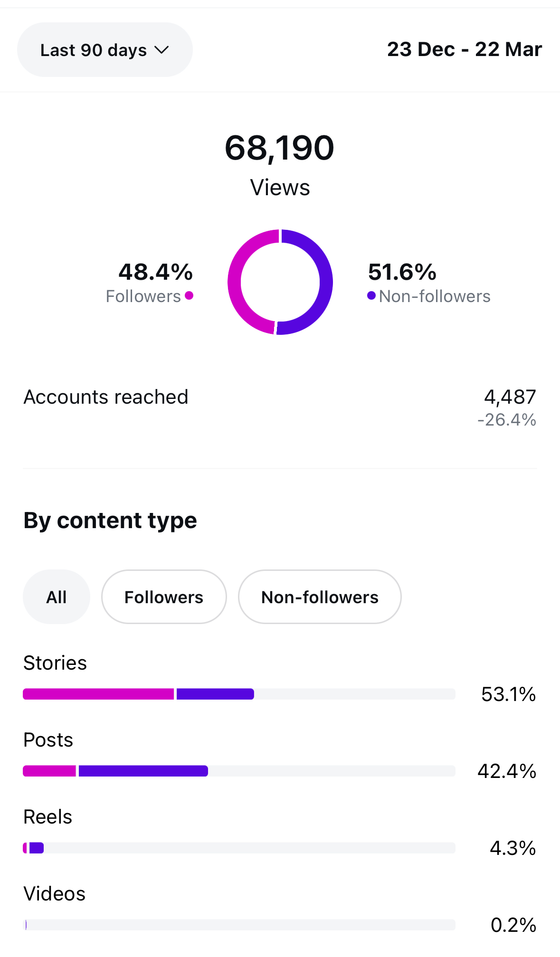The width and height of the screenshot is (560, 957).
Task: Tap the pink segment of Stories bar
Action: (x=98, y=694)
